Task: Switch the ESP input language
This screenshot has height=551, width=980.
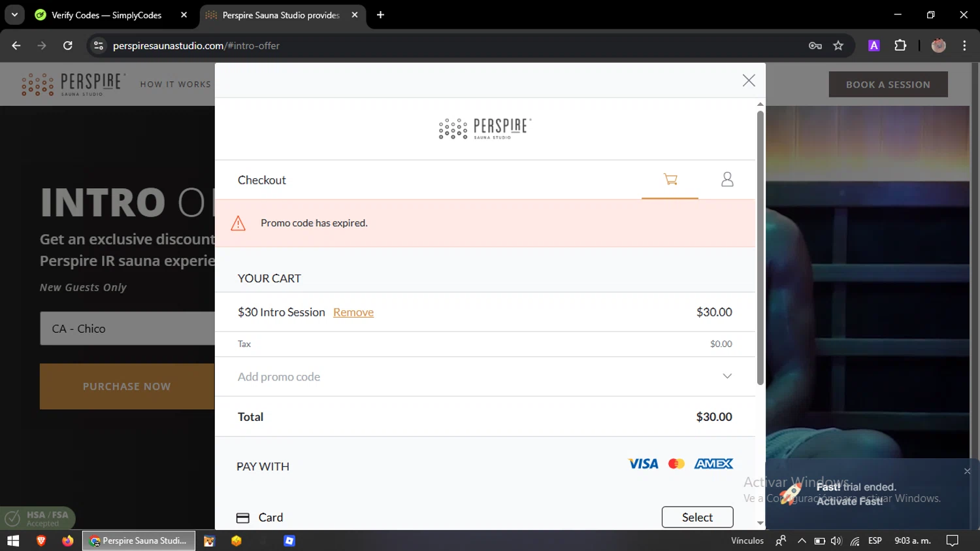Action: click(x=875, y=541)
